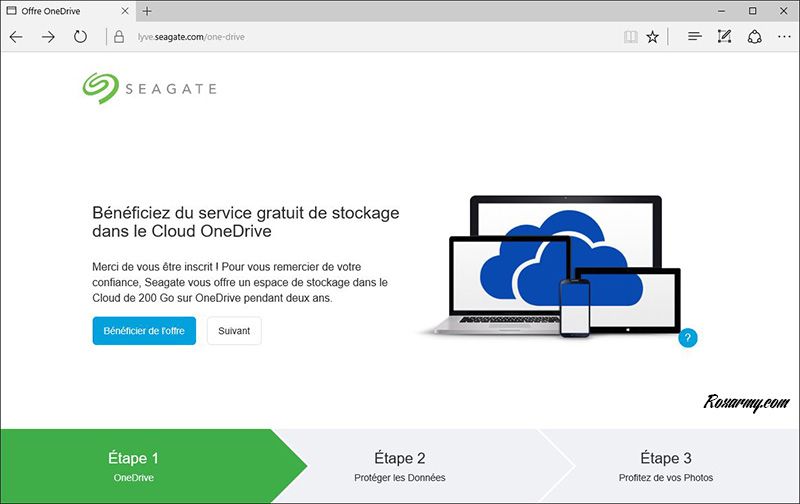Viewport: 800px width, 504px height.
Task: Select the Offre OneDrive browser tab
Action: (60, 11)
